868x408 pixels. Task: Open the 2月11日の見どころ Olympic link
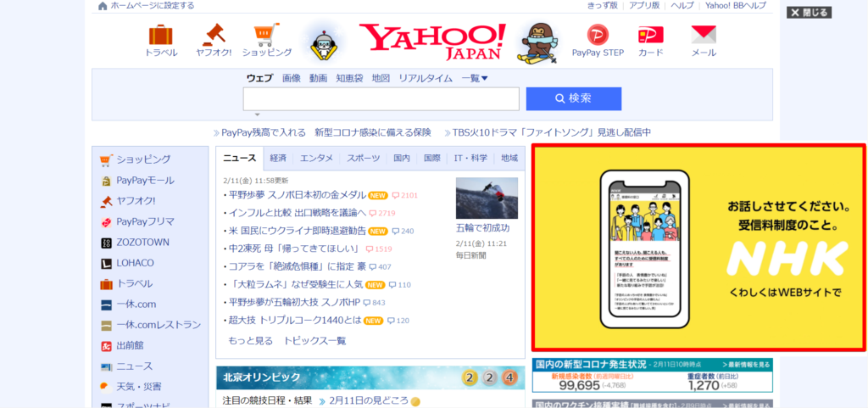pos(368,401)
